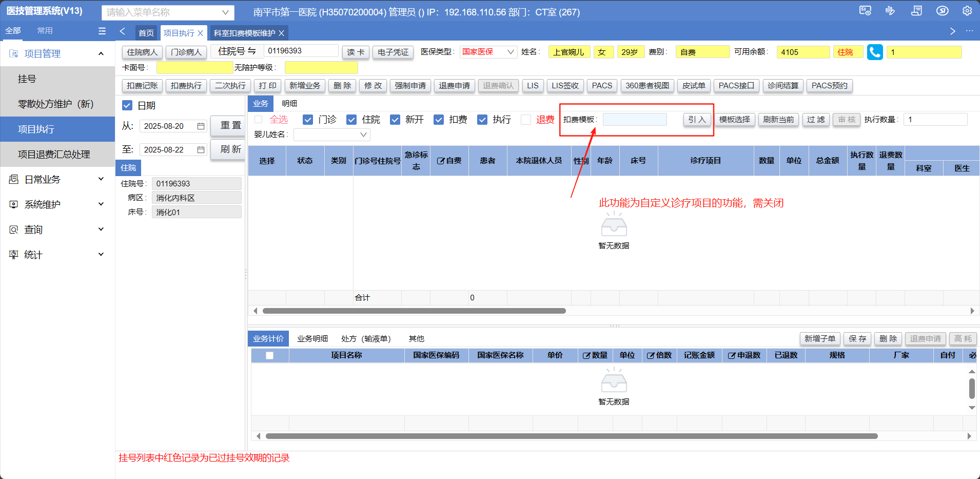980x479 pixels.
Task: Expand the 统计 menu section
Action: point(101,255)
